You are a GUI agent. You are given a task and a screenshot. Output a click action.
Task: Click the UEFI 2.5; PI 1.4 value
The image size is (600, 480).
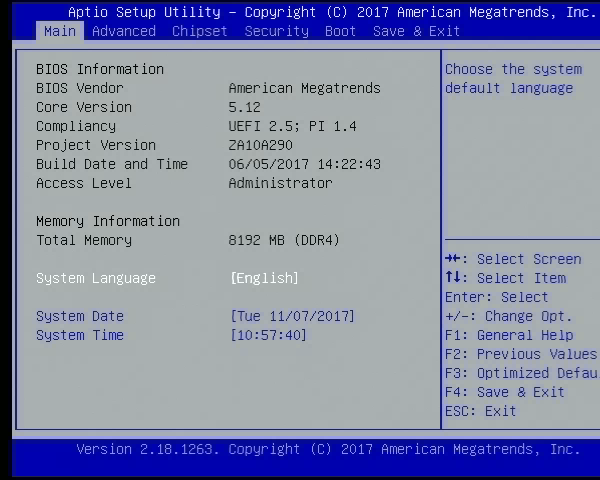coord(293,126)
